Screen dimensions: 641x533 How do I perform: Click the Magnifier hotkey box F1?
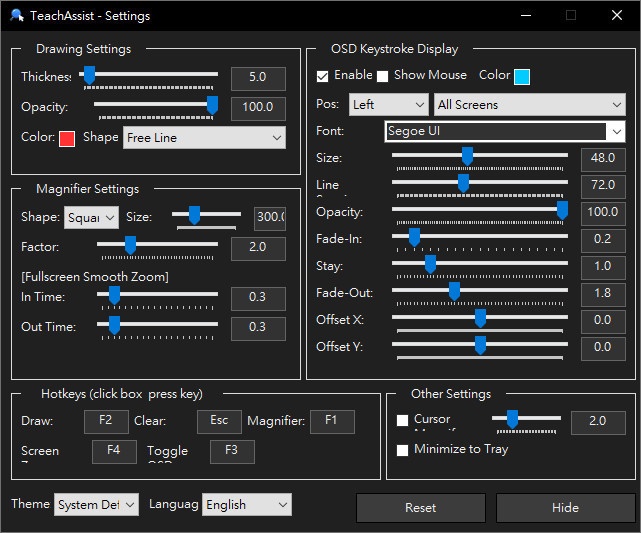(x=332, y=422)
